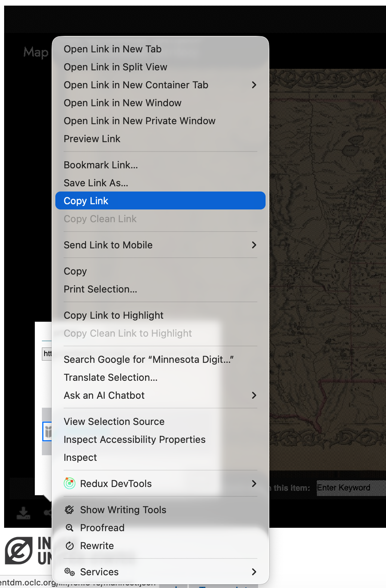Select Show Writing Tools
Viewport: 386px width, 588px height.
pyautogui.click(x=160, y=510)
